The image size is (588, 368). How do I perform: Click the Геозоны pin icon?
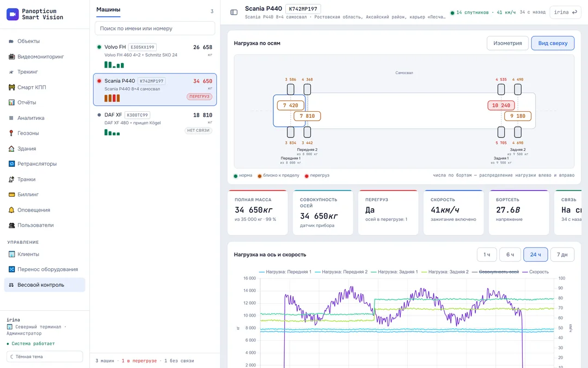[x=11, y=134]
